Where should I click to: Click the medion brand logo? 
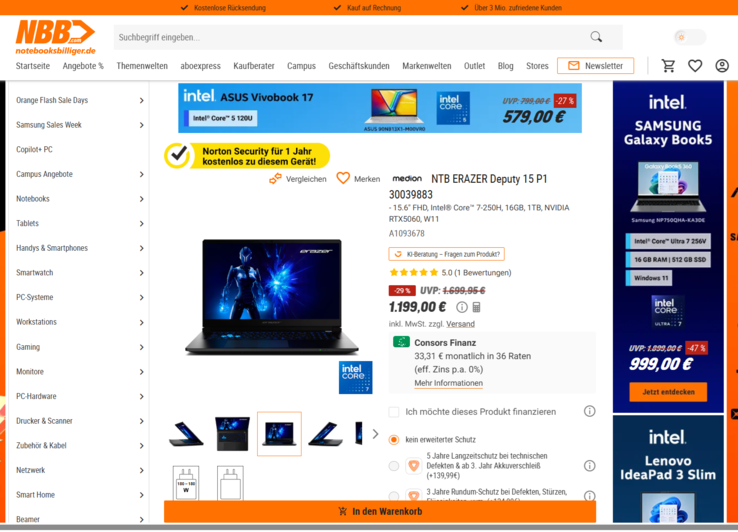[407, 178]
